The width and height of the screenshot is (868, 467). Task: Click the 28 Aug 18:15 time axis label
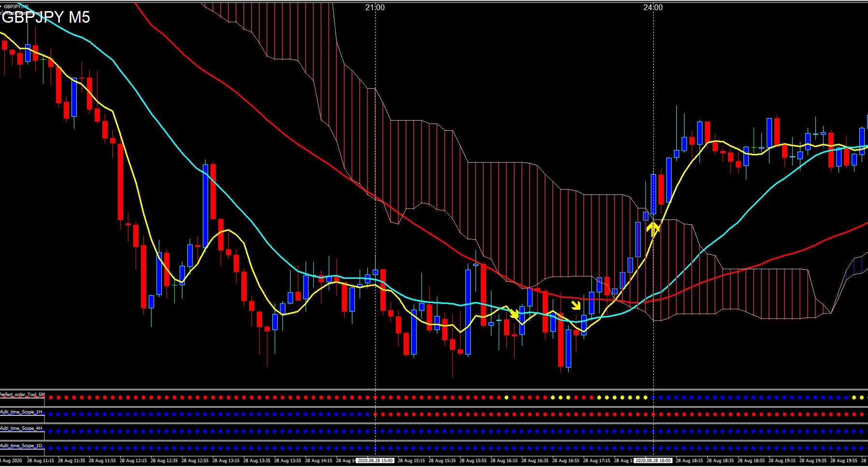[689, 461]
